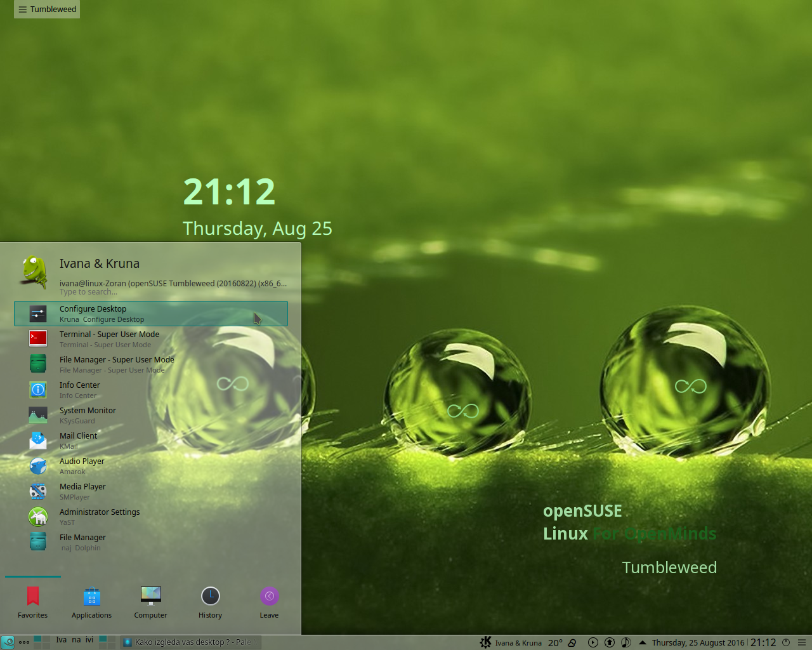Viewport: 812px width, 650px height.
Task: Switch to the Applications tab
Action: click(91, 602)
